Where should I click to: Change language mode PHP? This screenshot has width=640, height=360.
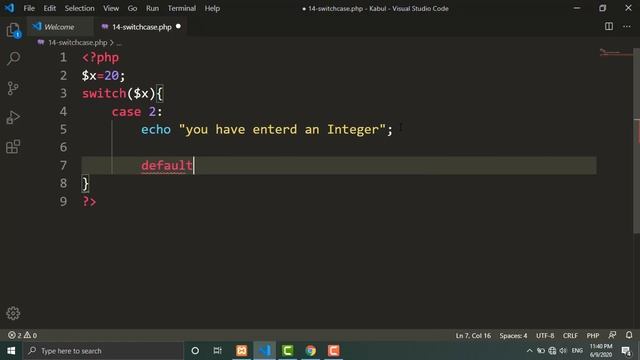coord(593,336)
